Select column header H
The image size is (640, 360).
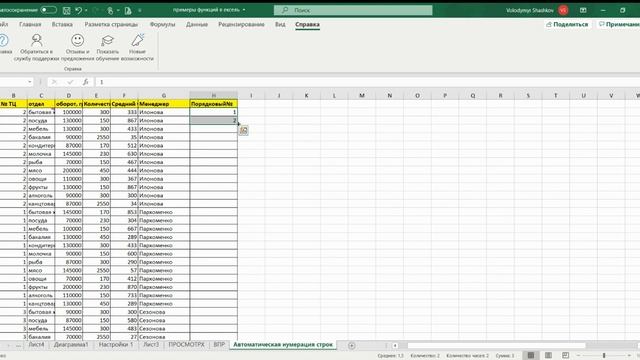(x=213, y=96)
